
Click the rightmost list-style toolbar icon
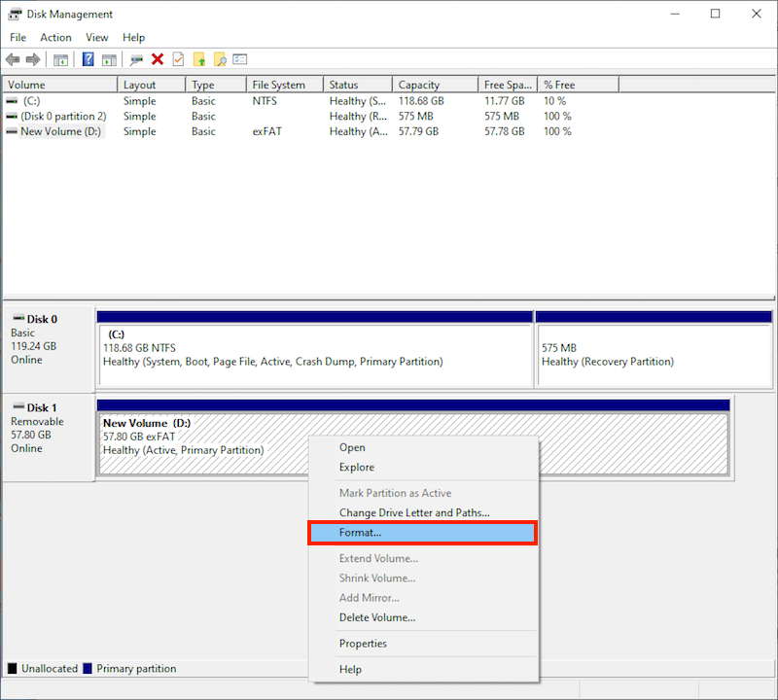point(240,58)
